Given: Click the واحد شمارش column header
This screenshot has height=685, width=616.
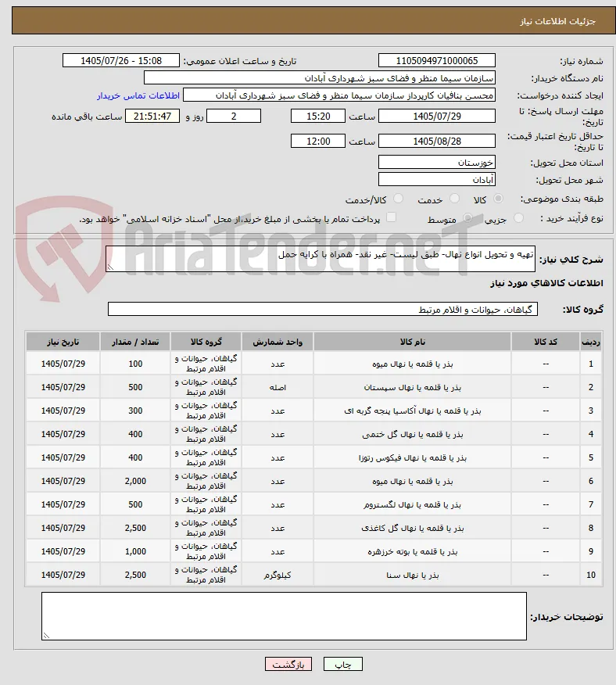Looking at the screenshot, I should click(278, 342).
